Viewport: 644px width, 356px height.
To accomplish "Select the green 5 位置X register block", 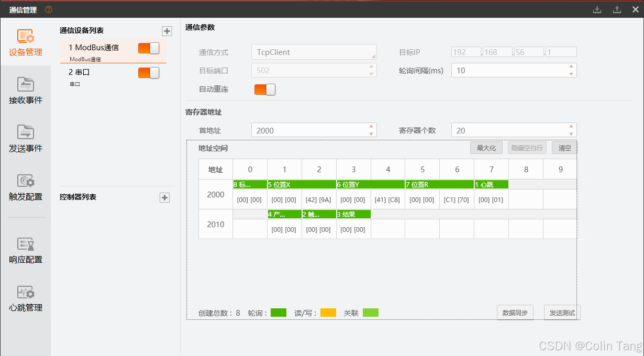I will [302, 184].
